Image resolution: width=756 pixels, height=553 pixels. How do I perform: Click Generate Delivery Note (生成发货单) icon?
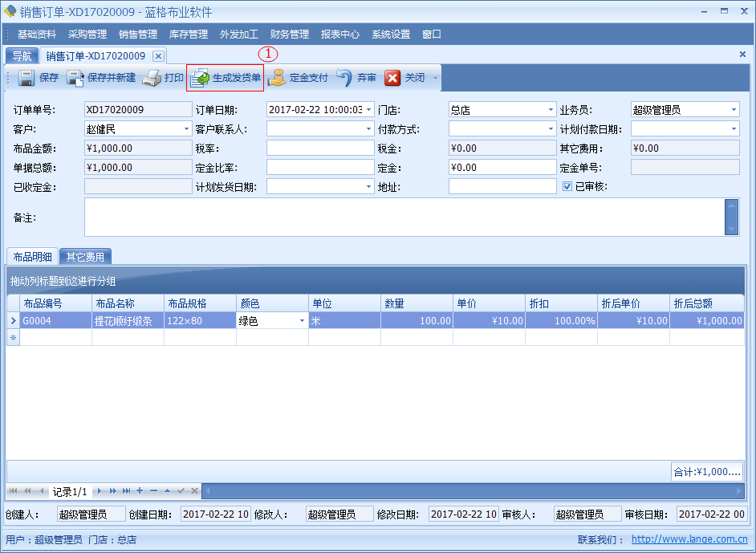200,79
